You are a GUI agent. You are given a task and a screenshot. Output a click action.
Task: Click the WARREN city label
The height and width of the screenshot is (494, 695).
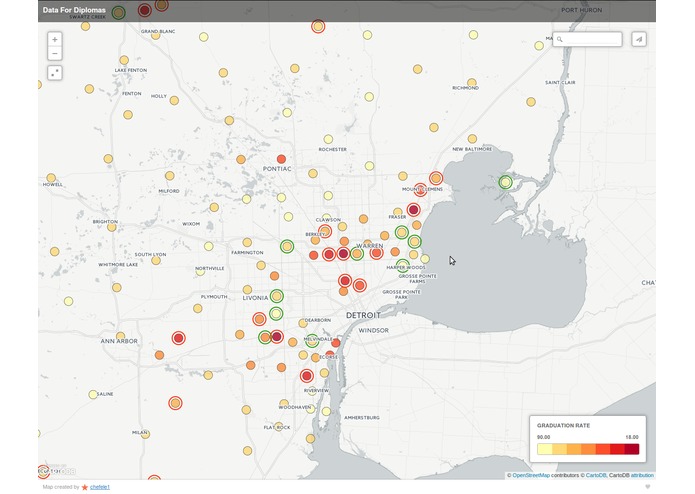370,246
